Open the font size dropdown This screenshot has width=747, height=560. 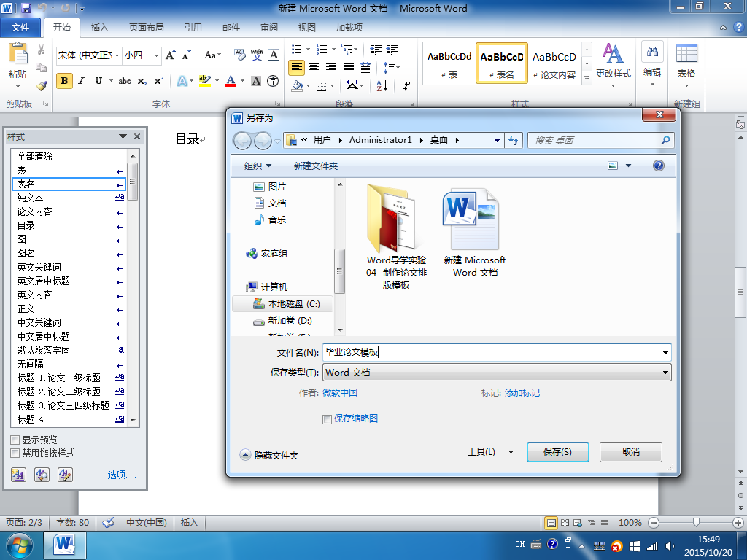(156, 55)
